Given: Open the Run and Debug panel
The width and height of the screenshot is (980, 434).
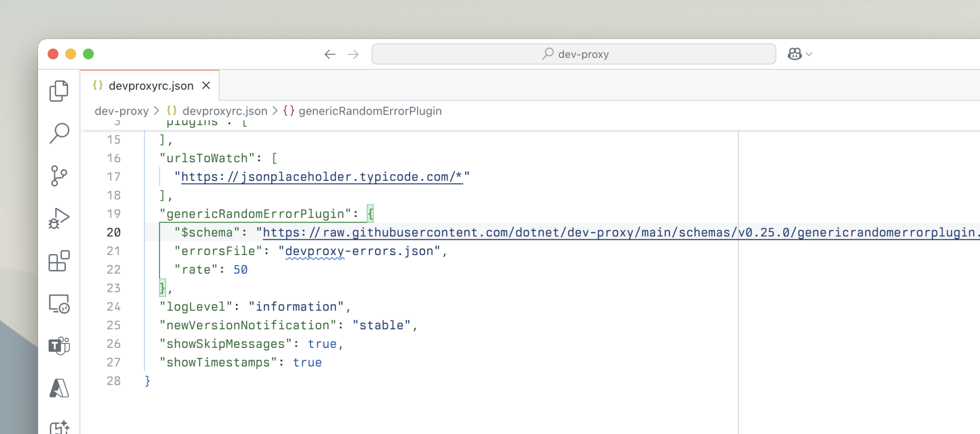Looking at the screenshot, I should (x=59, y=219).
